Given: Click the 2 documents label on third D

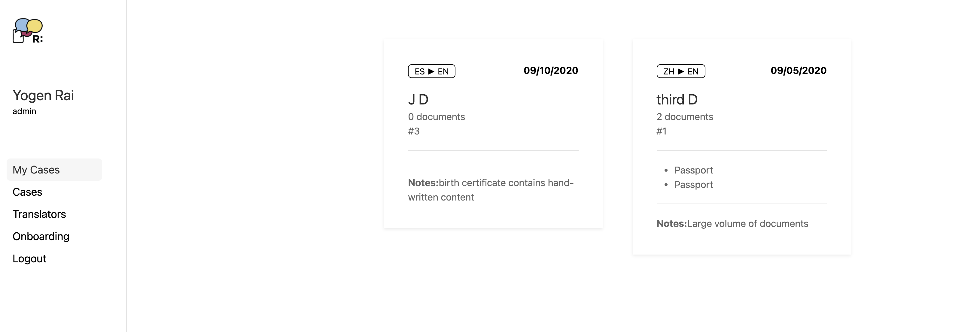Looking at the screenshot, I should [x=685, y=117].
